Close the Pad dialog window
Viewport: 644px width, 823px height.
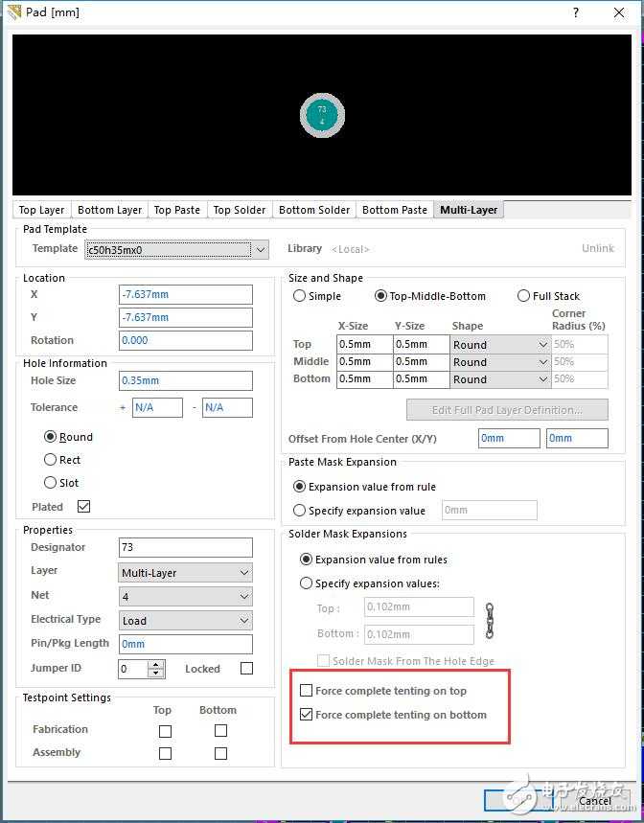[x=619, y=12]
